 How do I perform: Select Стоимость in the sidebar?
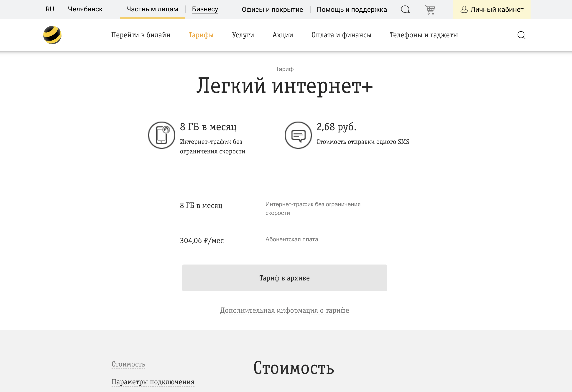tap(128, 364)
